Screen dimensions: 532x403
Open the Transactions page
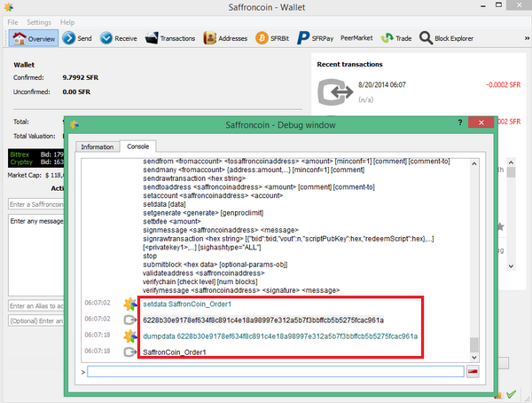tap(170, 38)
